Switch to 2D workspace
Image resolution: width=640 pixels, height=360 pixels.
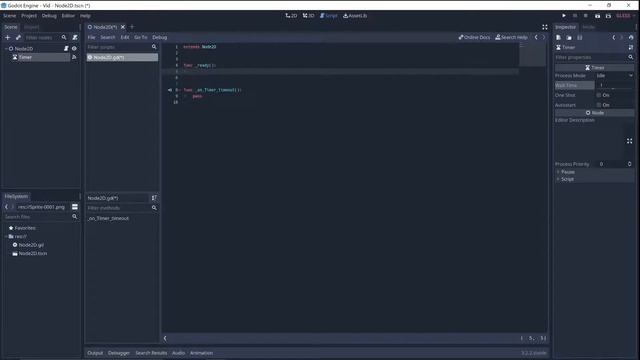point(291,16)
